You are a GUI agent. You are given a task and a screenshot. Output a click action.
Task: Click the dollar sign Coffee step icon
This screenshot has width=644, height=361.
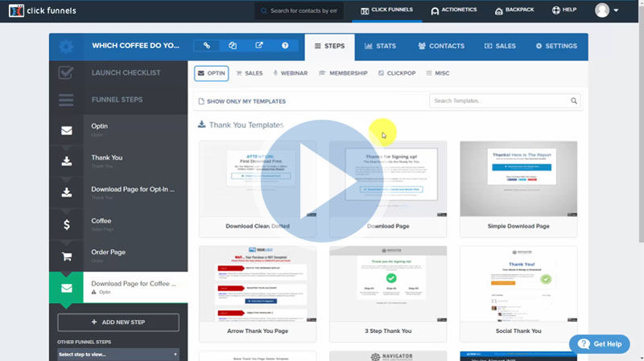click(66, 224)
